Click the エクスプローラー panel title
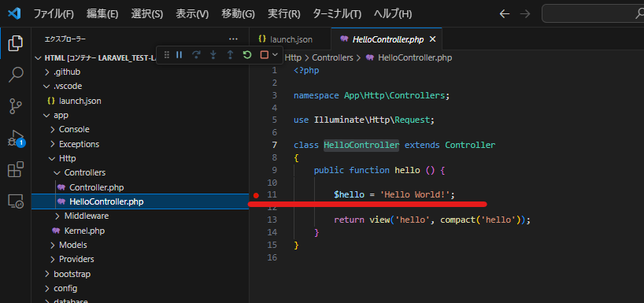 [x=65, y=39]
